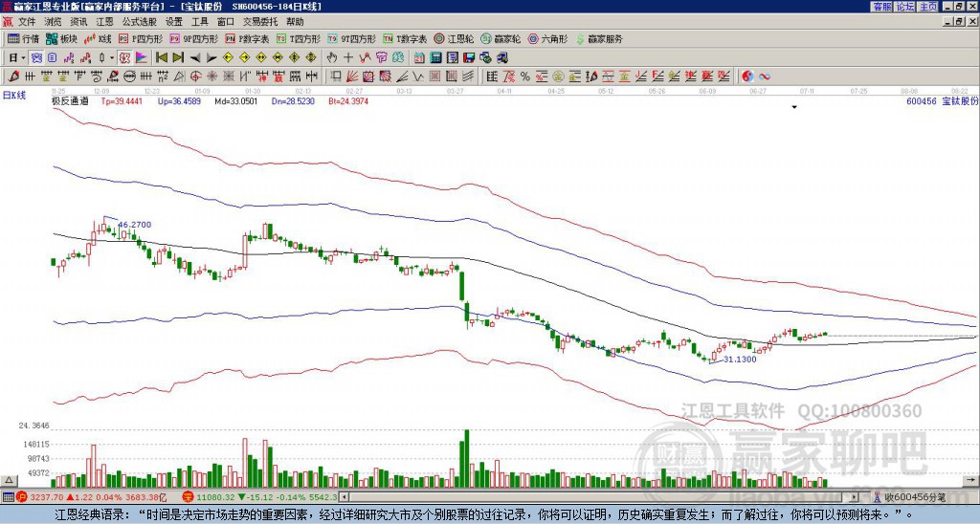Open the 交易委托 menu

tap(260, 22)
